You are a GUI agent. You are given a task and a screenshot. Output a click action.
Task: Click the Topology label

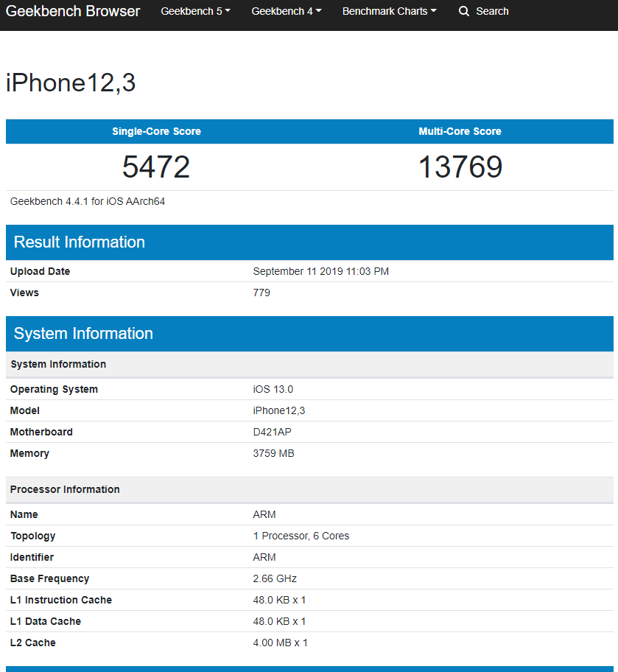33,536
